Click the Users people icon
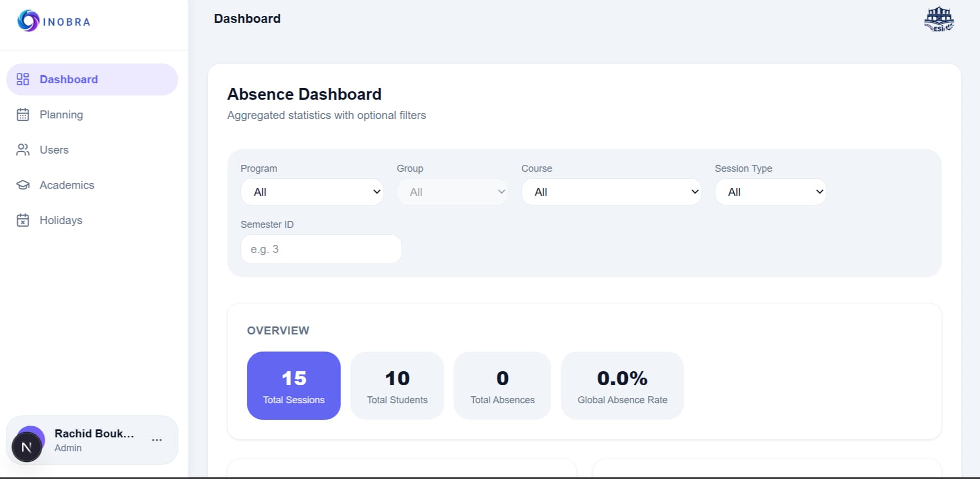 pos(23,150)
